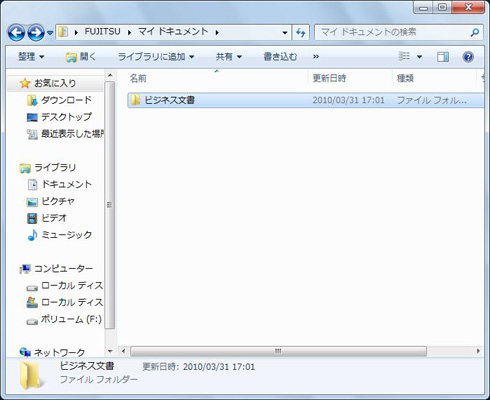Toggle the preview pane icon
490x400 pixels.
pyautogui.click(x=443, y=57)
